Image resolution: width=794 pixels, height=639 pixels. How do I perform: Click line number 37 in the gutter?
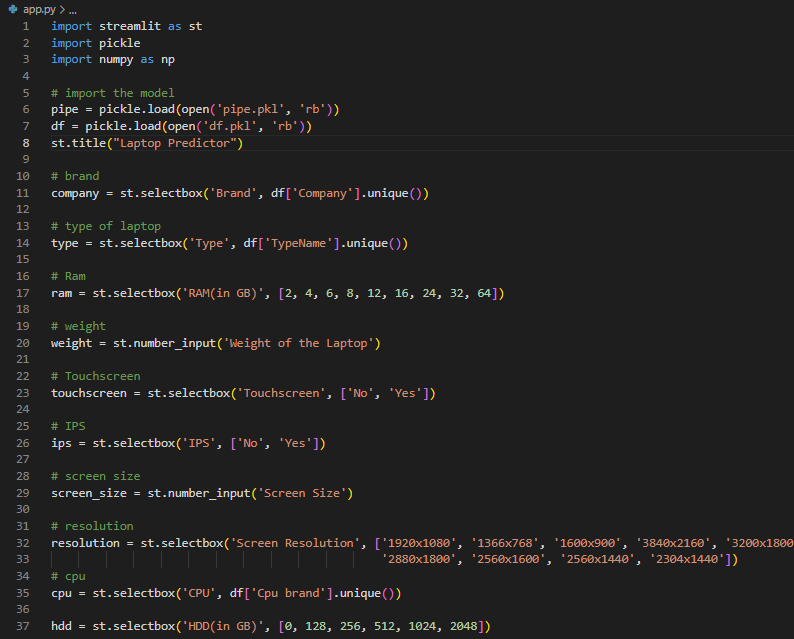point(23,626)
